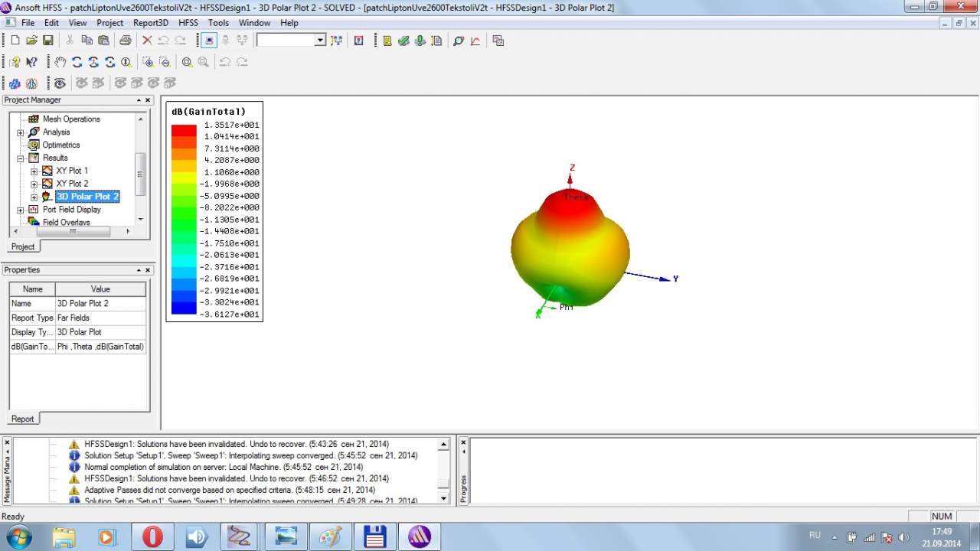Toggle the show/hide eye visibility icon
980x551 pixels.
(x=60, y=83)
